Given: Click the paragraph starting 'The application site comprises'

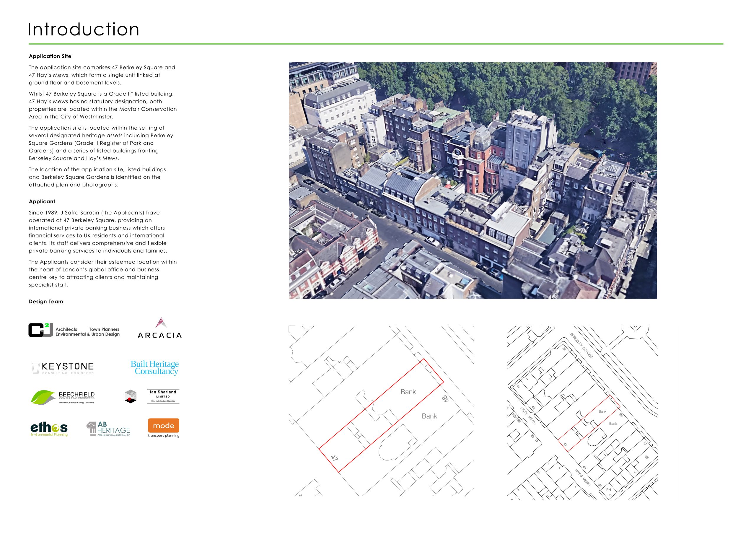Looking at the screenshot, I should 102,75.
